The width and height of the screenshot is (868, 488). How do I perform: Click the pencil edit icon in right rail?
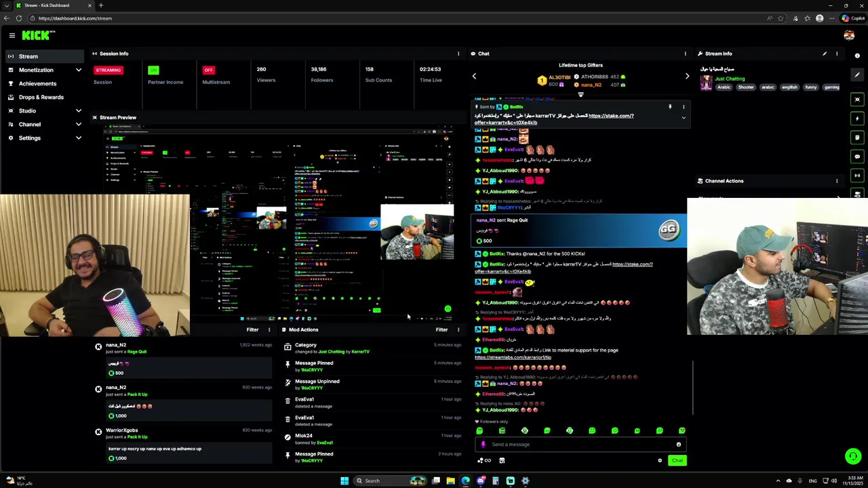click(857, 75)
